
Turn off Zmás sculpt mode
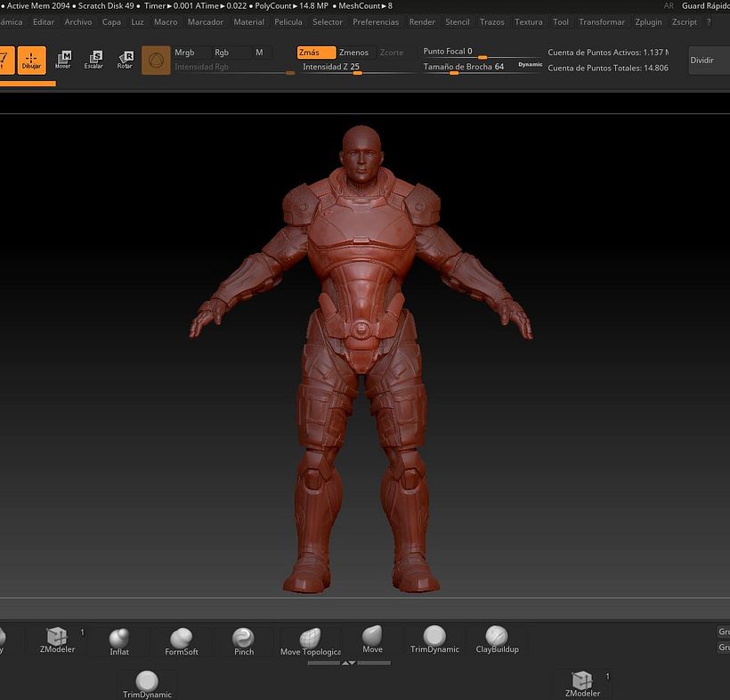[x=316, y=53]
